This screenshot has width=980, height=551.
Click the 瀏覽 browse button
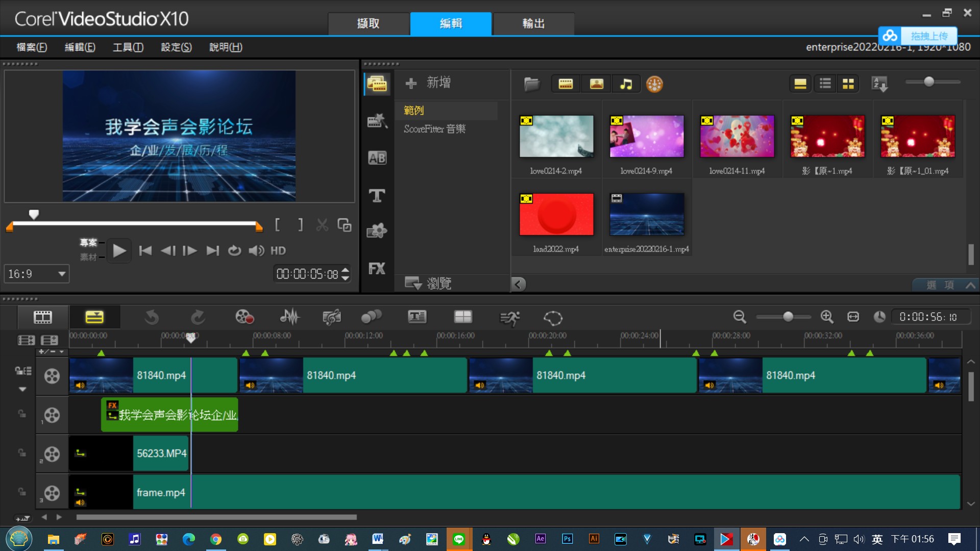(429, 283)
